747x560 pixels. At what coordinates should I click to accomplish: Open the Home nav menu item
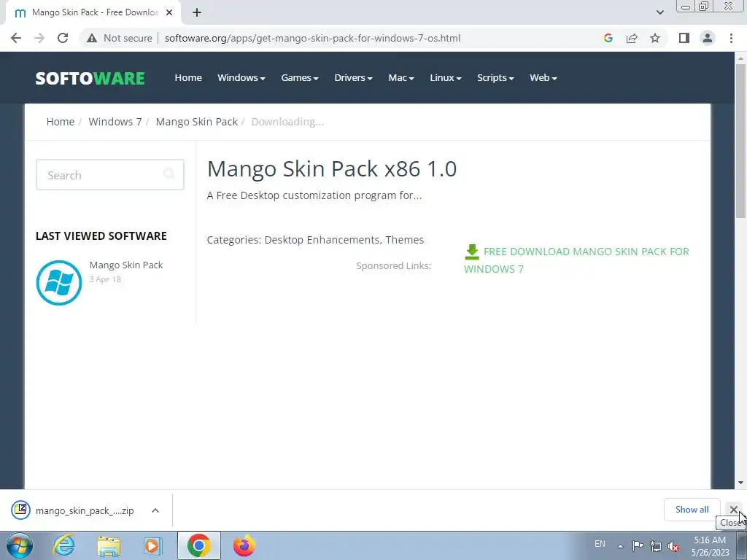coord(188,77)
